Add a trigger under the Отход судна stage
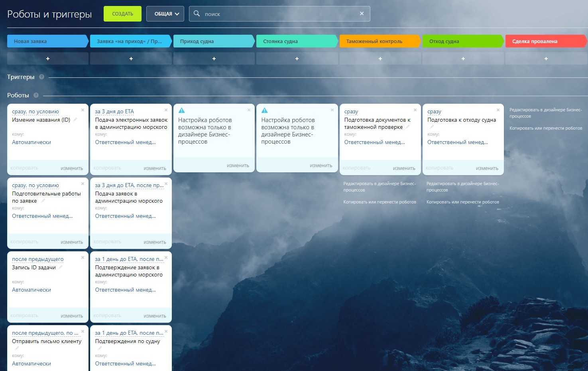This screenshot has width=588, height=371. (463, 59)
